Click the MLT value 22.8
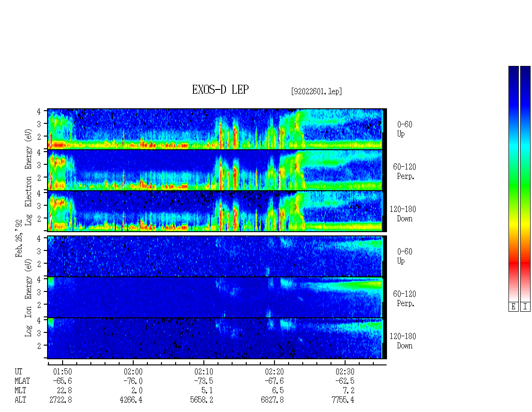532x412 pixels. point(64,391)
